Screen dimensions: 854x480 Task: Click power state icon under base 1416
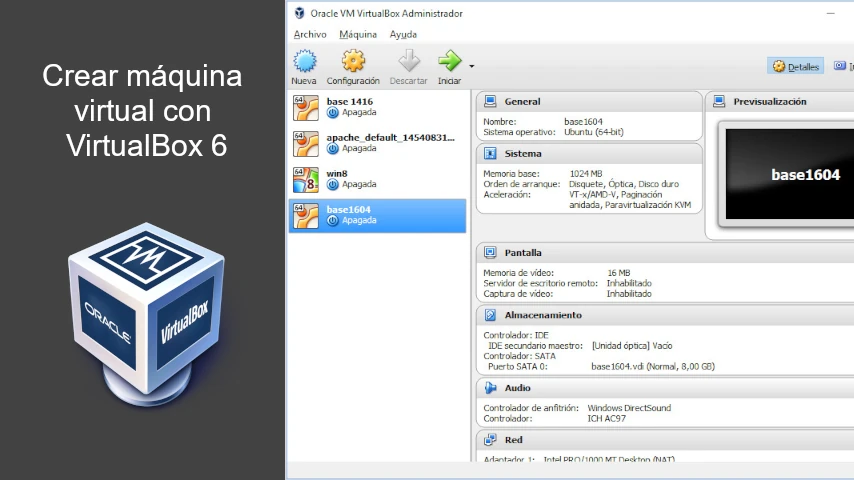(x=333, y=113)
